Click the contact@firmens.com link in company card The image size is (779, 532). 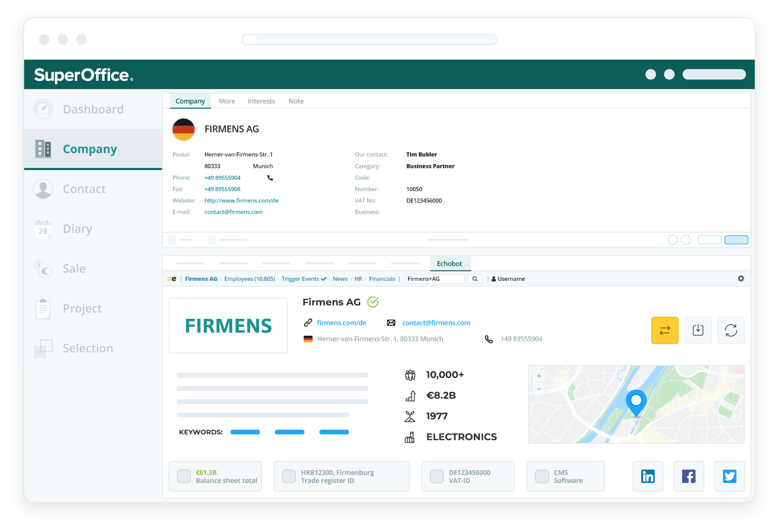pos(234,212)
